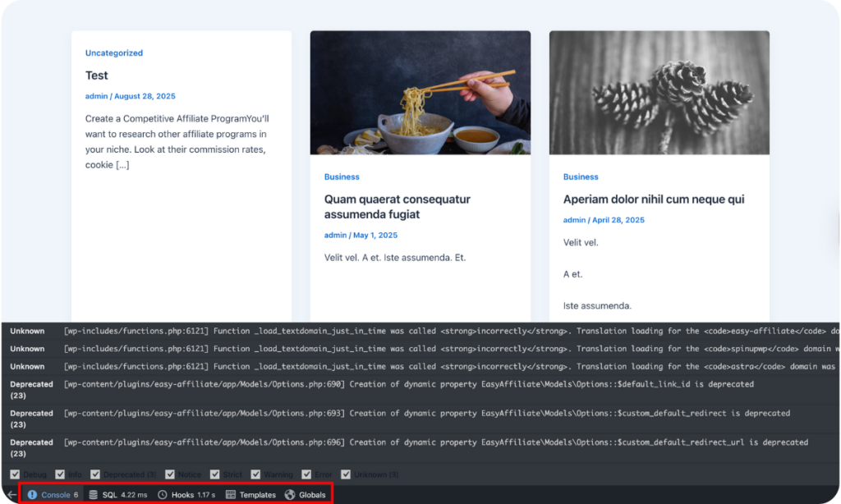The height and width of the screenshot is (504, 841).
Task: Disable the Strict filter checkbox
Action: click(x=214, y=474)
